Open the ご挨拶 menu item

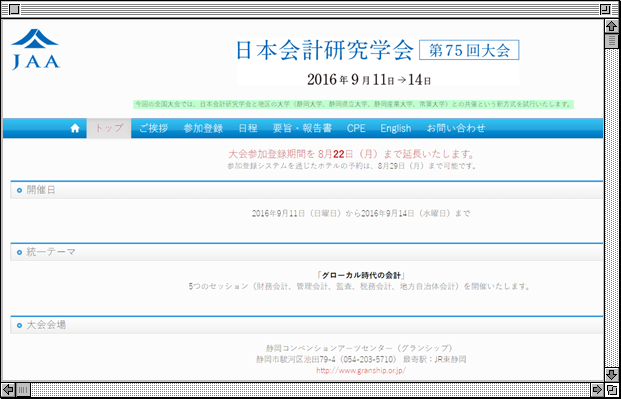pyautogui.click(x=153, y=128)
